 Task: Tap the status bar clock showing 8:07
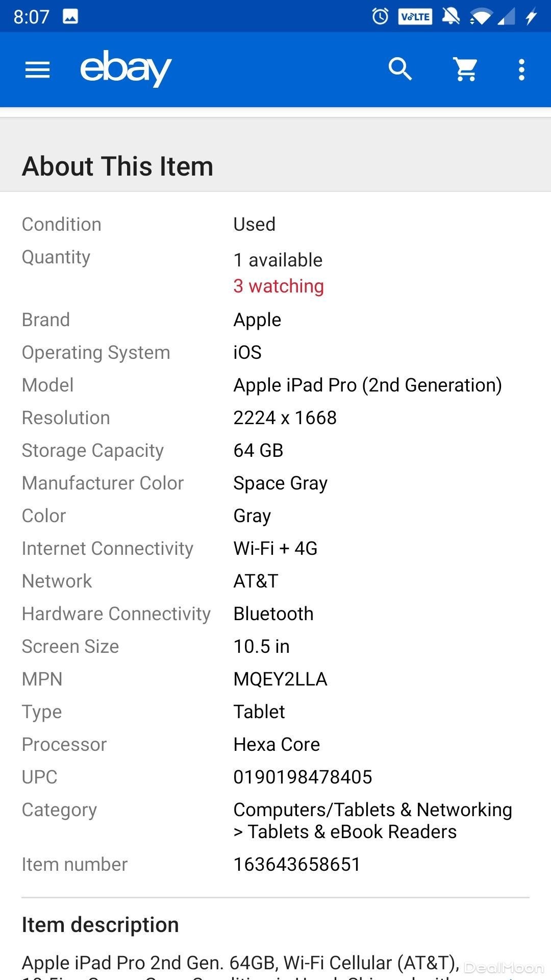31,17
